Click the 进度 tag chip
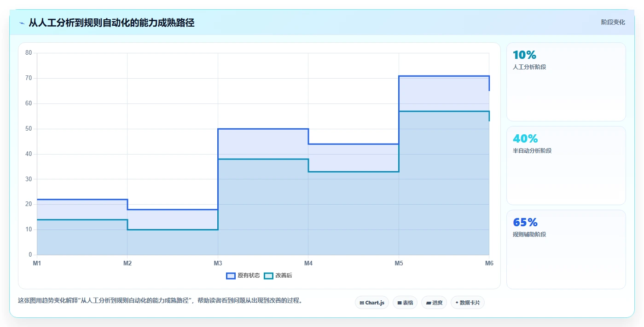The height and width of the screenshot is (327, 644). click(x=434, y=303)
